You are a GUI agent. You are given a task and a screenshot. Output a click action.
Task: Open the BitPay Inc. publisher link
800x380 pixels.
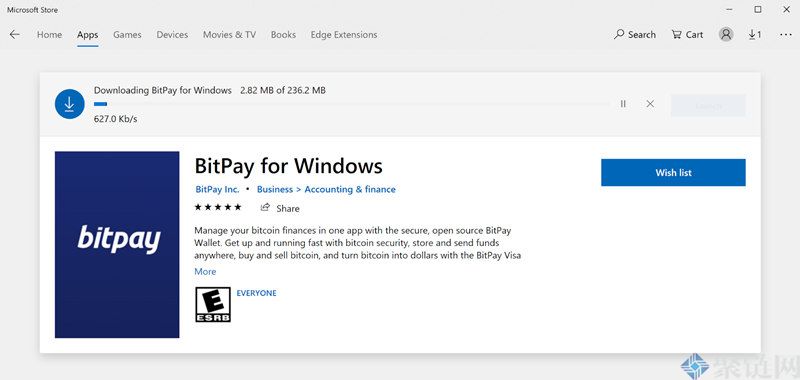coord(217,189)
